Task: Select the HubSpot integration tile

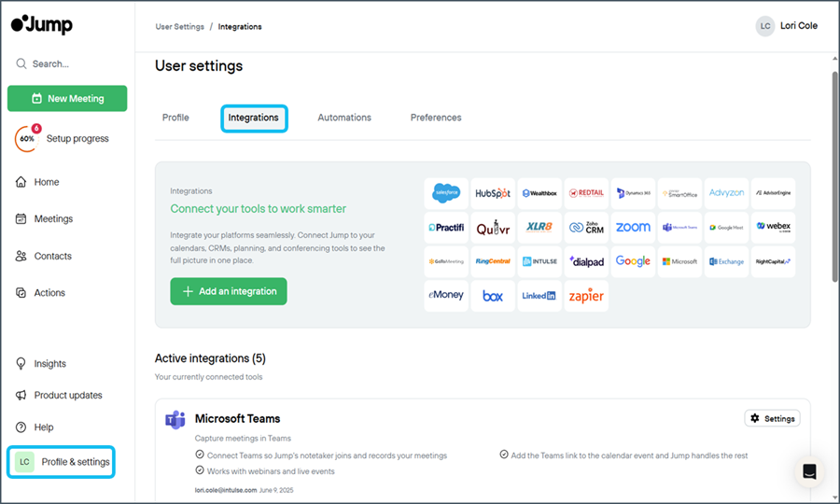Action: 493,193
